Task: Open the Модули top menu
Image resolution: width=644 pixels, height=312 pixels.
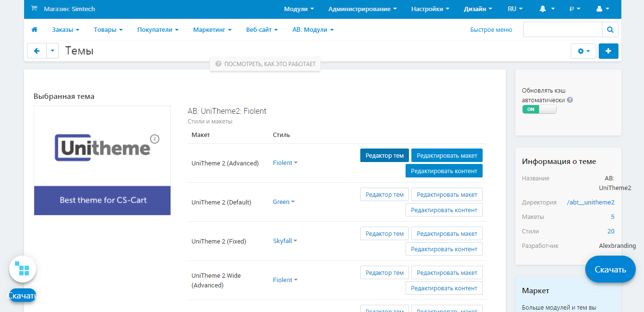Action: 299,9
